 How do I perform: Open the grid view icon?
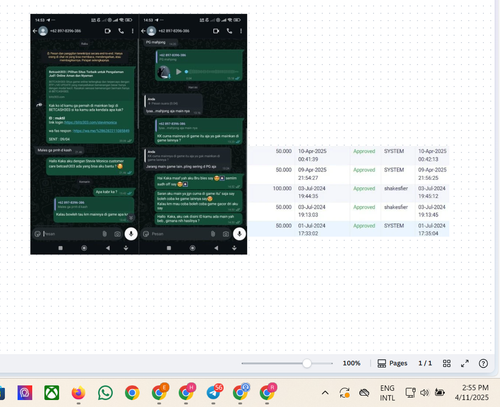447,363
